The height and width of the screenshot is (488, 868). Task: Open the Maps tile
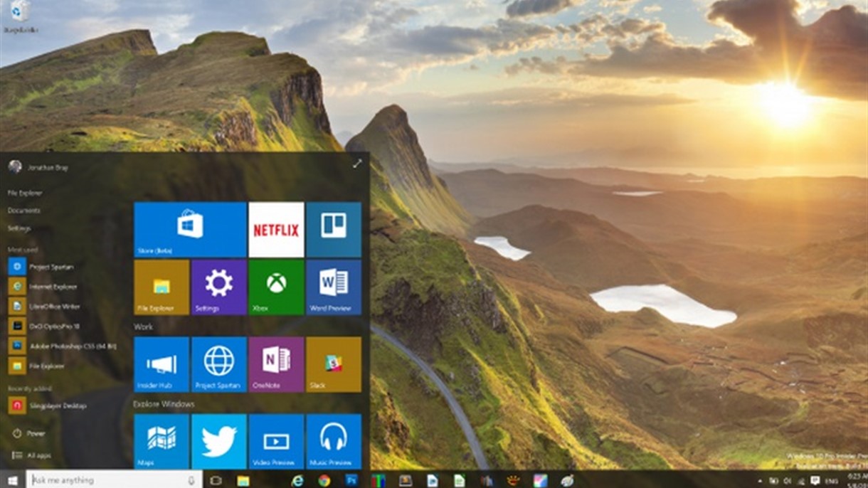pyautogui.click(x=162, y=442)
